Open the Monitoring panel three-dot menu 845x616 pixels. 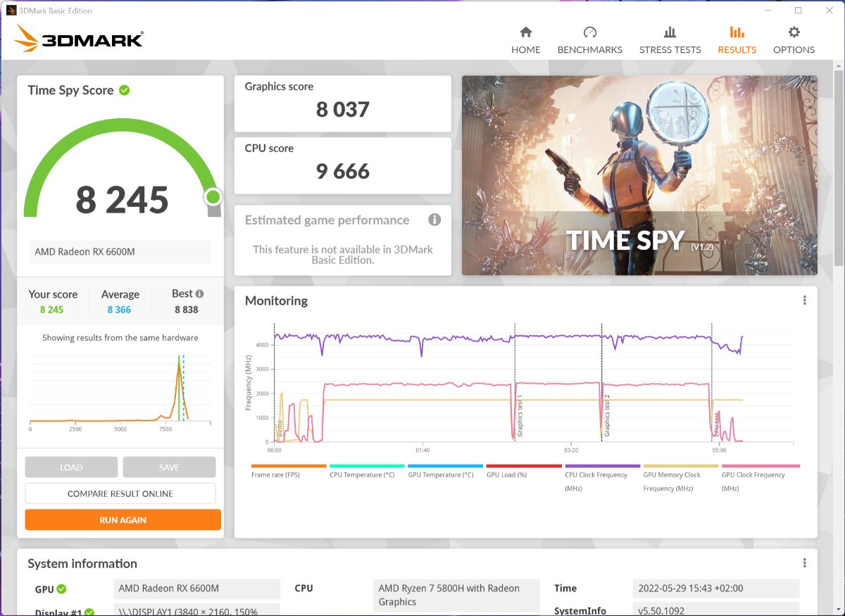point(804,301)
